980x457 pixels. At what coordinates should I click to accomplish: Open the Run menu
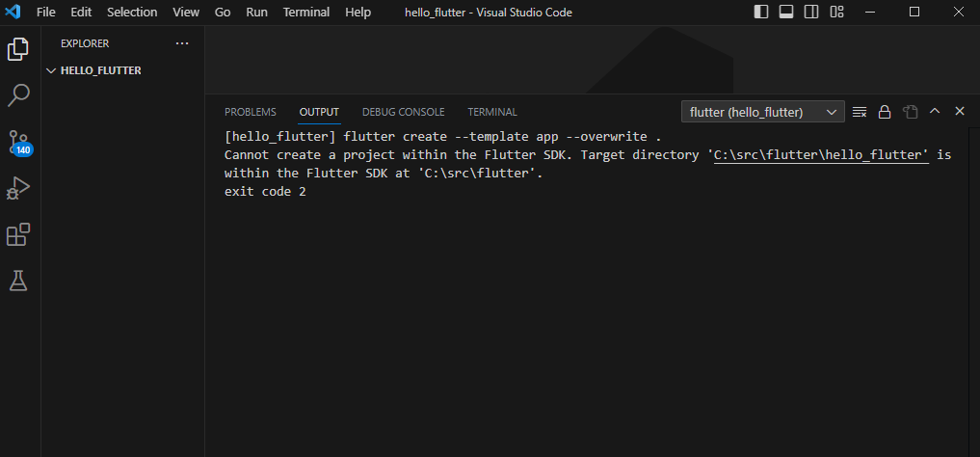257,12
